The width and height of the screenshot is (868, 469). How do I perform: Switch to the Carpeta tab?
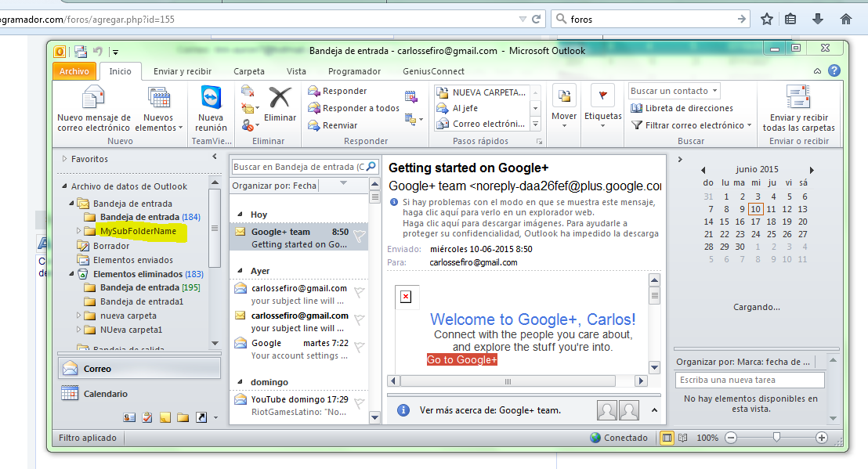coord(249,71)
